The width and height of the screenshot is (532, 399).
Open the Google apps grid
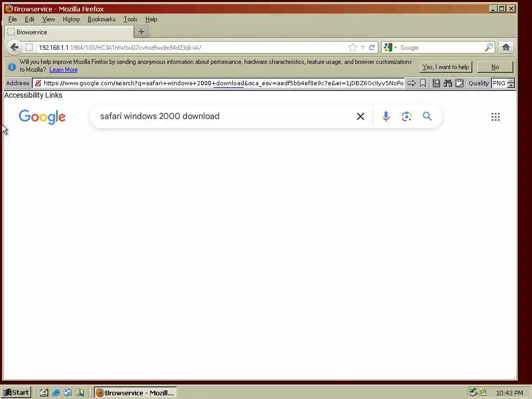[x=495, y=117]
